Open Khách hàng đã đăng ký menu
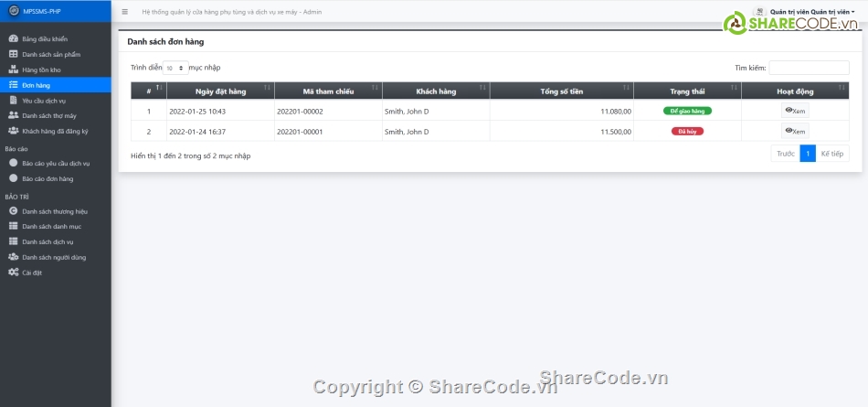This screenshot has height=407, width=868. [x=55, y=132]
